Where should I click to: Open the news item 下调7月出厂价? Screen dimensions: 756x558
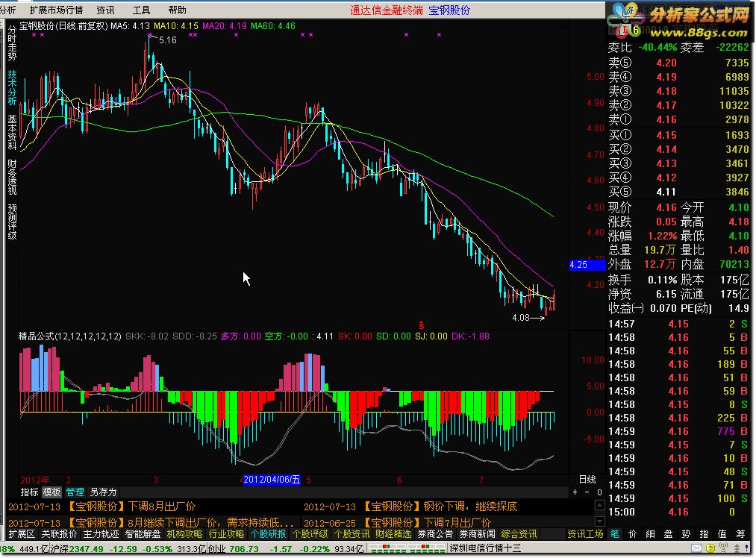click(x=457, y=522)
